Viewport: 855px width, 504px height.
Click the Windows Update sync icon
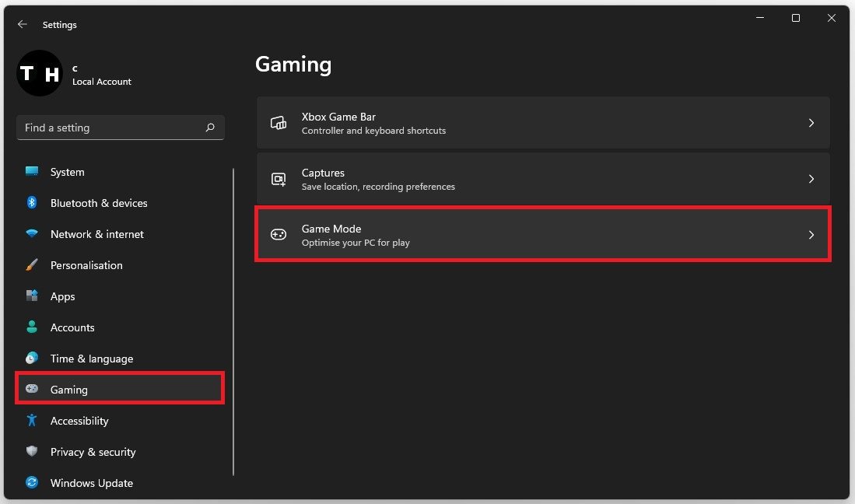click(x=32, y=482)
